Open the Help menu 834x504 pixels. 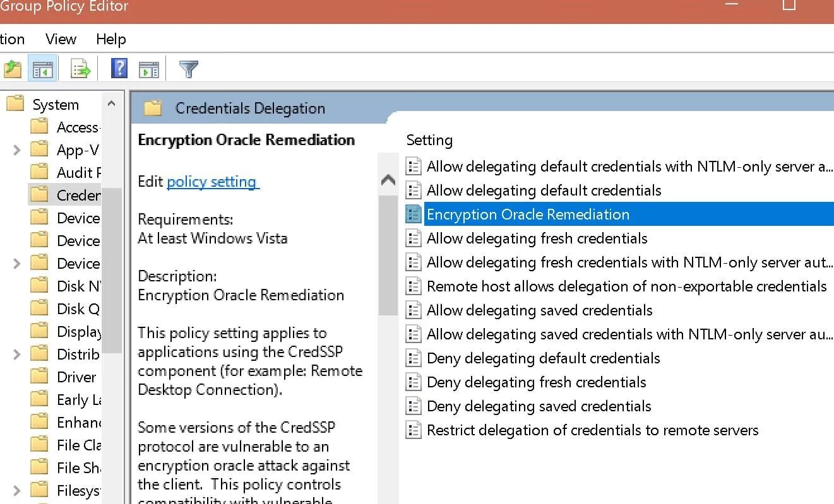click(111, 39)
